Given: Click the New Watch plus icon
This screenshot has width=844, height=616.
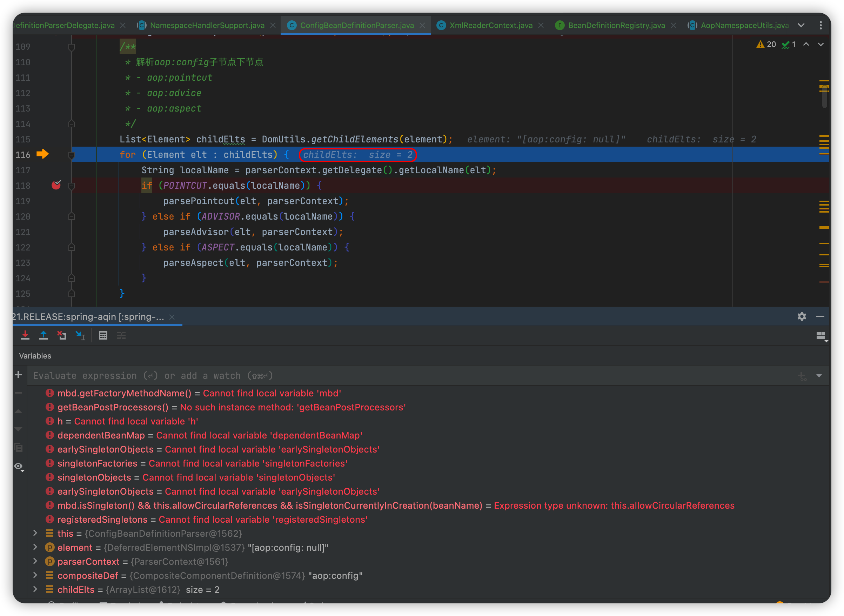Looking at the screenshot, I should pos(18,375).
